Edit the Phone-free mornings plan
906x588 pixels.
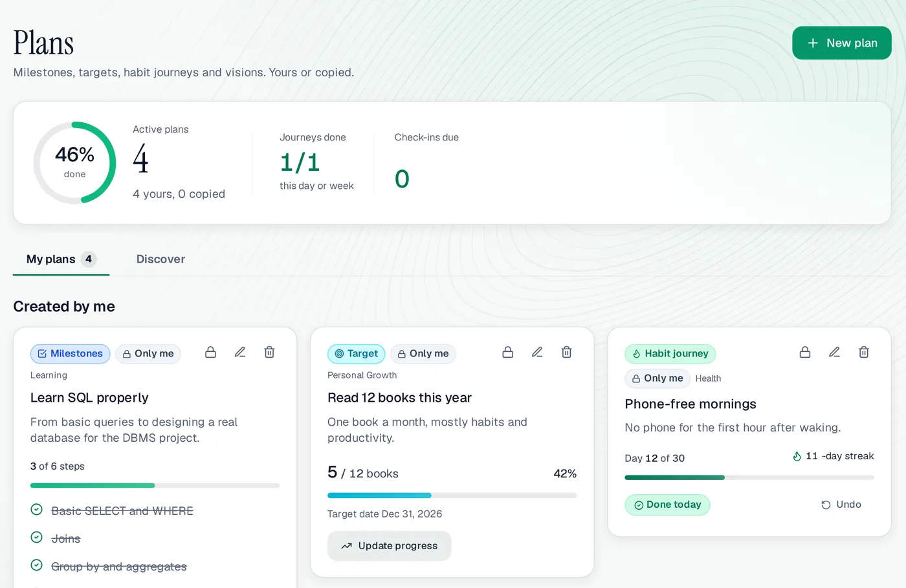[x=835, y=353]
